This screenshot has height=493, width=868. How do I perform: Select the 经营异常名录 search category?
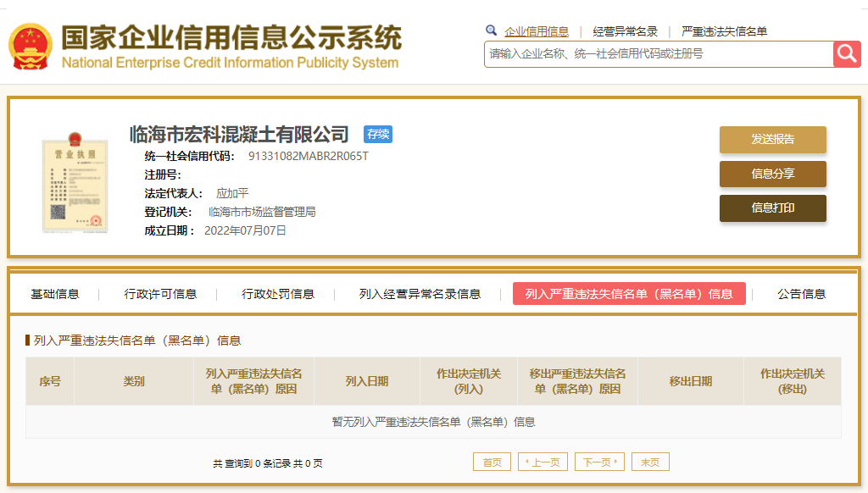point(625,31)
